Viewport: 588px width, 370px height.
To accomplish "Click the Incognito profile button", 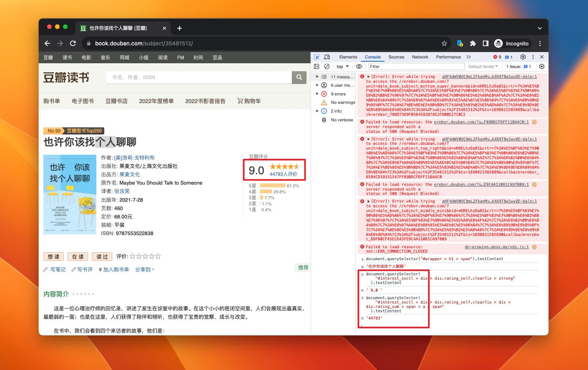I will 512,43.
